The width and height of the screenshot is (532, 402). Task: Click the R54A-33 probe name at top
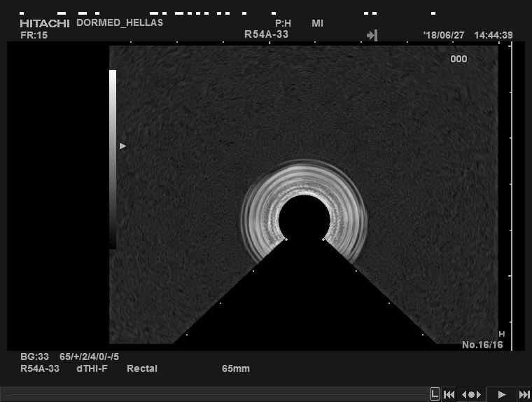click(x=266, y=34)
